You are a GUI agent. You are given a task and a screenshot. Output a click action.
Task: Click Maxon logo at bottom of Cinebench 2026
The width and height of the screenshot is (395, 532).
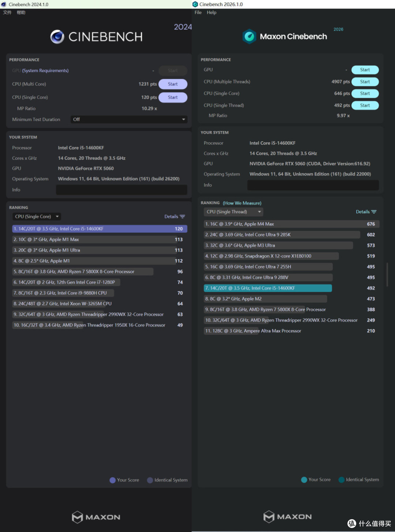pyautogui.click(x=288, y=517)
